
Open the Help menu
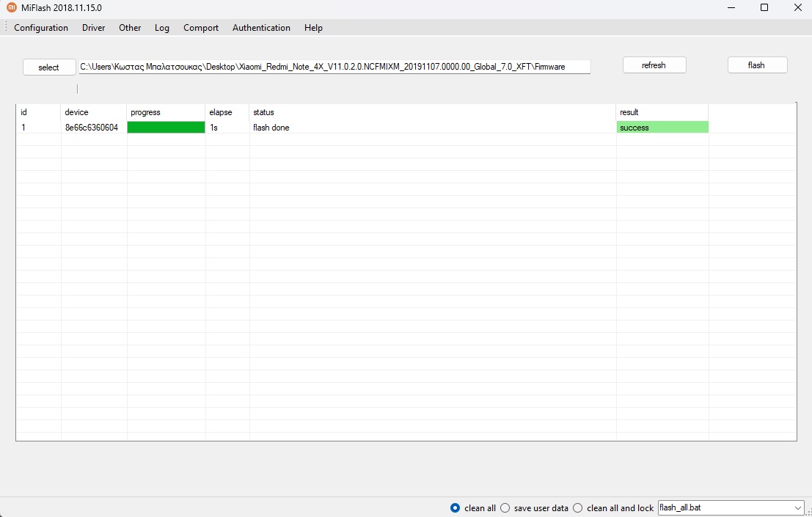313,28
